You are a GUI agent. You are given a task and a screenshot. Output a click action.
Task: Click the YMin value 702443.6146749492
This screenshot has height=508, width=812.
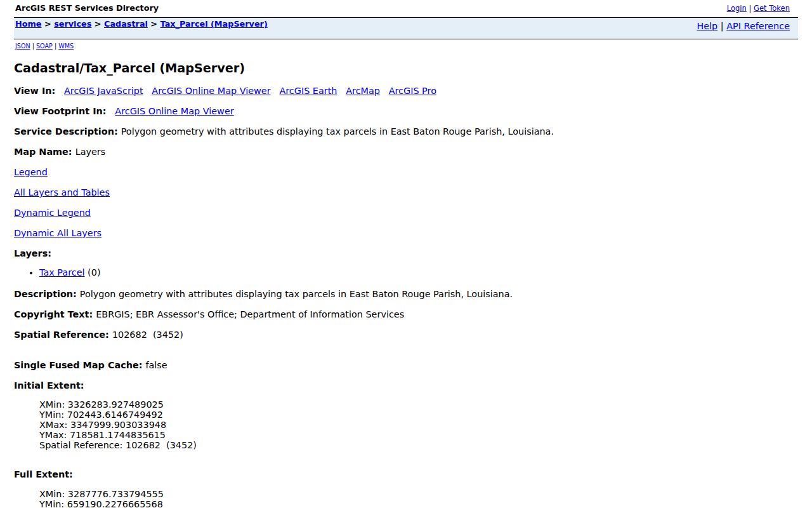pyautogui.click(x=115, y=415)
